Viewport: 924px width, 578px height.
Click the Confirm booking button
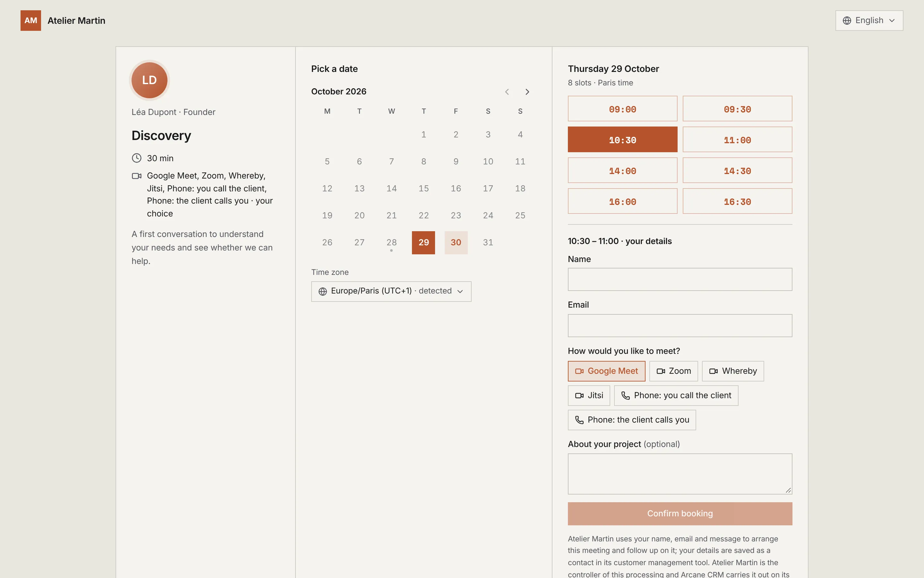coord(680,514)
